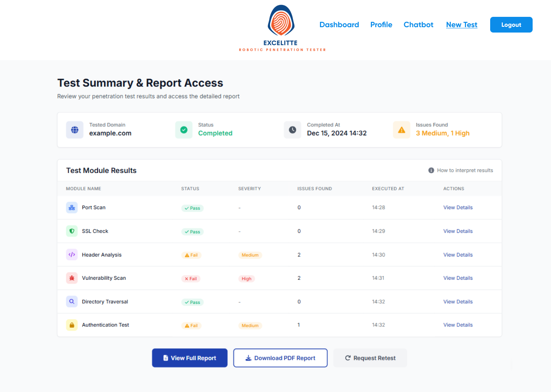
Task: Click the Vulnerability Scan bug icon
Action: click(72, 278)
